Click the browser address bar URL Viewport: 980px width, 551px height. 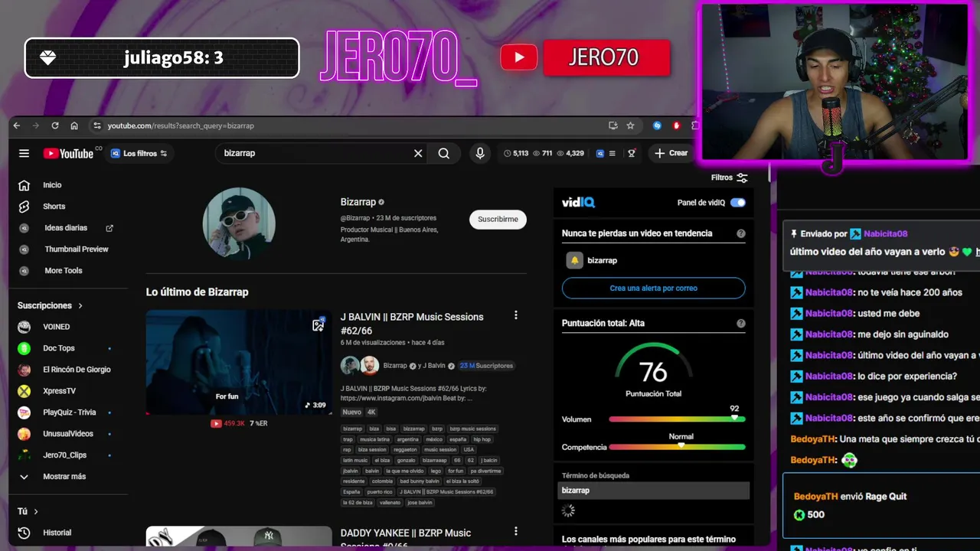point(181,126)
